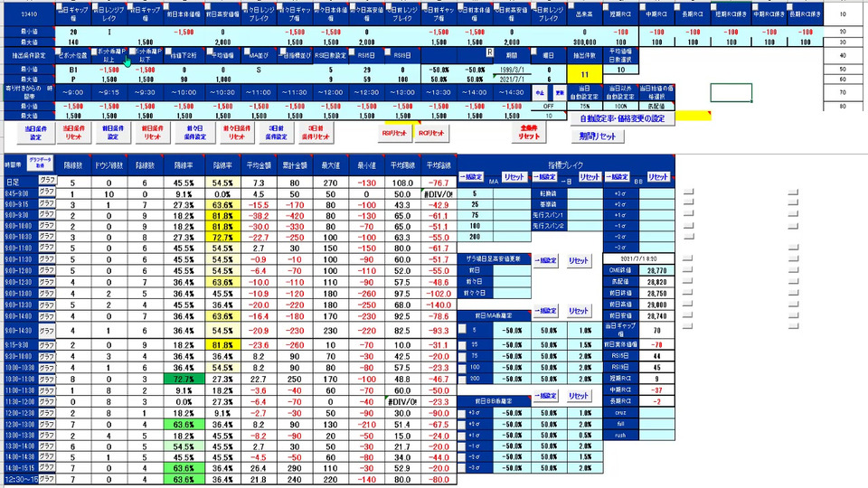
Task: Select the 指標ブレイク header
Action: pyautogui.click(x=565, y=164)
